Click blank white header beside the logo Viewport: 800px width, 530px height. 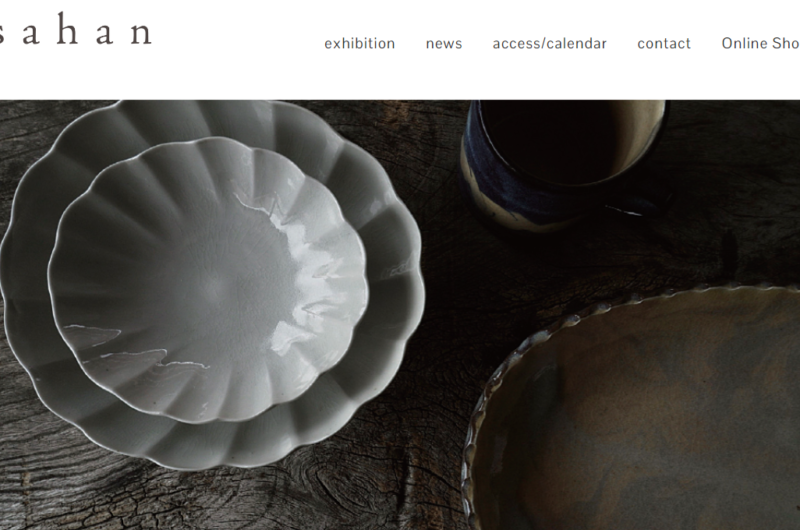click(x=235, y=31)
